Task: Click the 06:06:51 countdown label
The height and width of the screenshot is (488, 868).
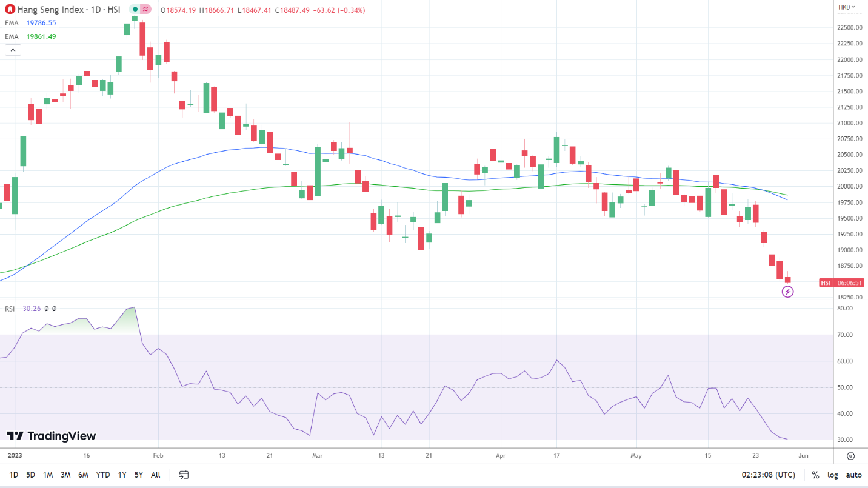Action: [850, 282]
